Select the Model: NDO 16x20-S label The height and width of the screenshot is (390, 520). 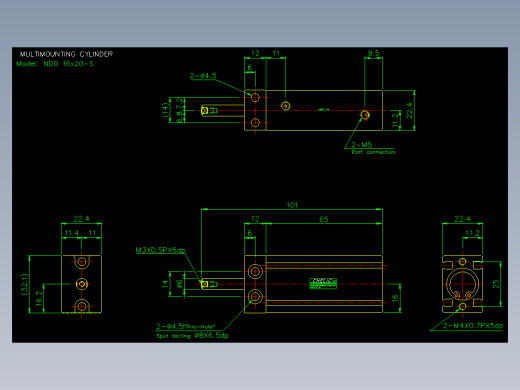[x=55, y=64]
